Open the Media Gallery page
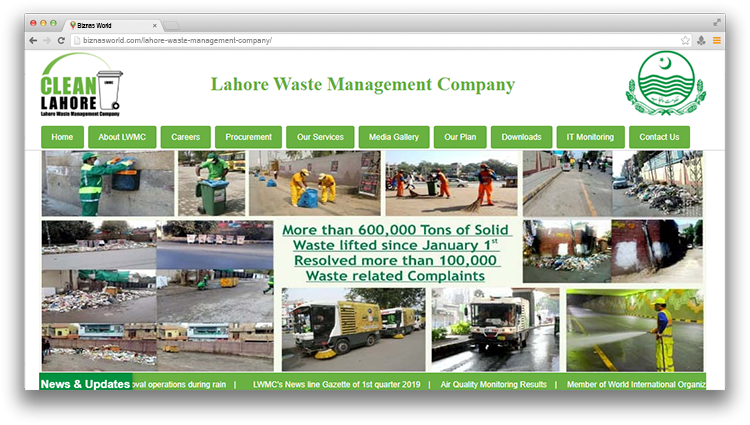The image size is (750, 425). 394,137
